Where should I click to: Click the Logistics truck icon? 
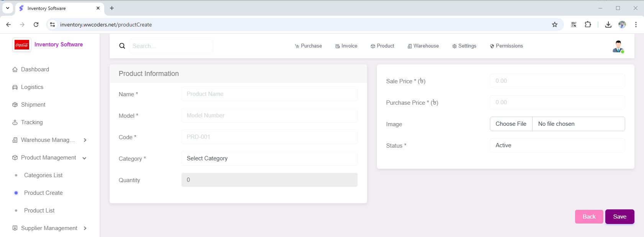(x=15, y=87)
